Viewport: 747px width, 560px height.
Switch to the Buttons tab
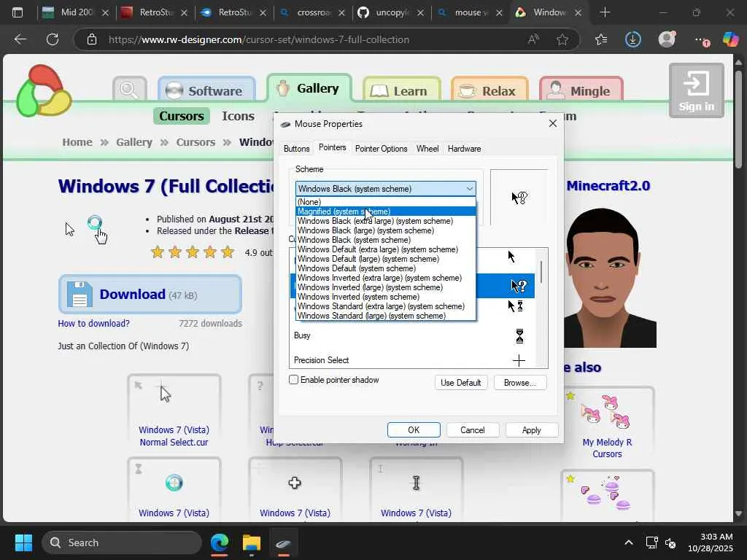coord(296,149)
